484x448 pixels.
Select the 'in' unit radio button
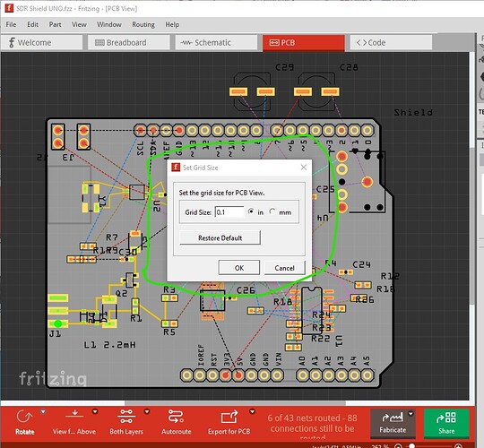(251, 211)
